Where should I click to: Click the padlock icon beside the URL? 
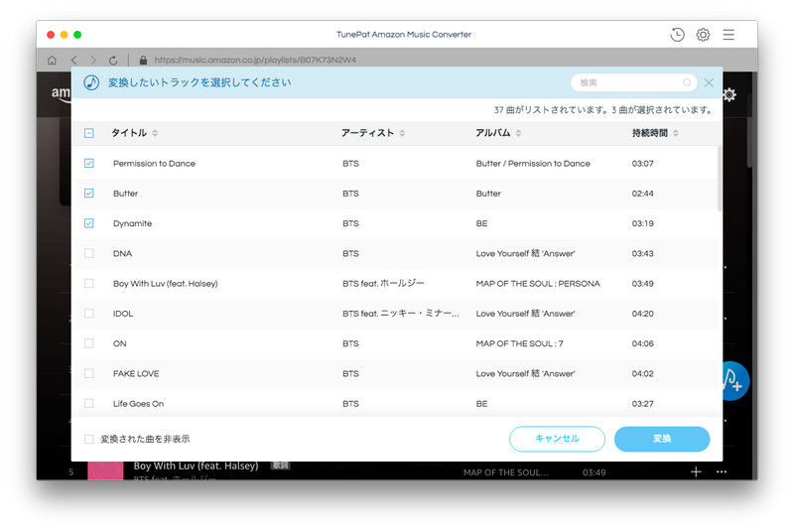click(x=143, y=61)
